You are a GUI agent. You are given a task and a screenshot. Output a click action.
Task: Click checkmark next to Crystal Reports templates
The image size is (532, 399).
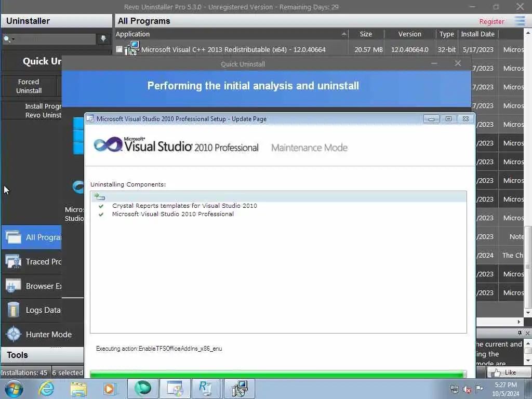pyautogui.click(x=101, y=206)
